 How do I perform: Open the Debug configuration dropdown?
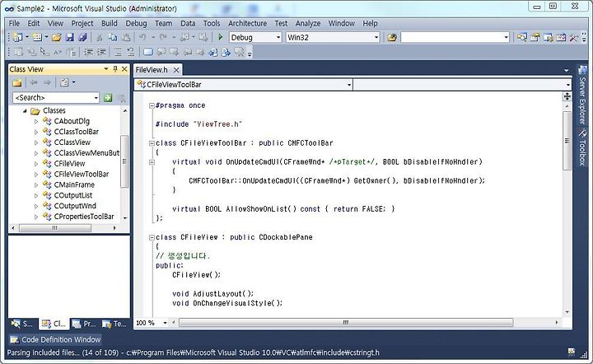click(278, 37)
